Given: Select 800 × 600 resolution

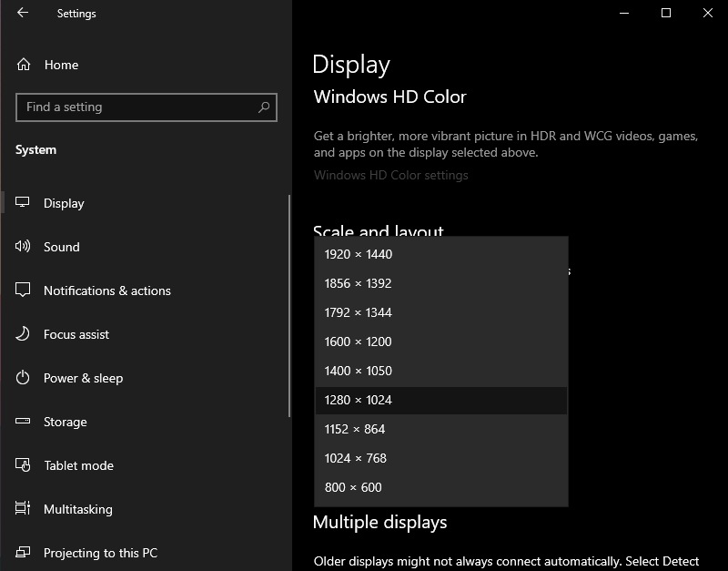Looking at the screenshot, I should pos(441,487).
